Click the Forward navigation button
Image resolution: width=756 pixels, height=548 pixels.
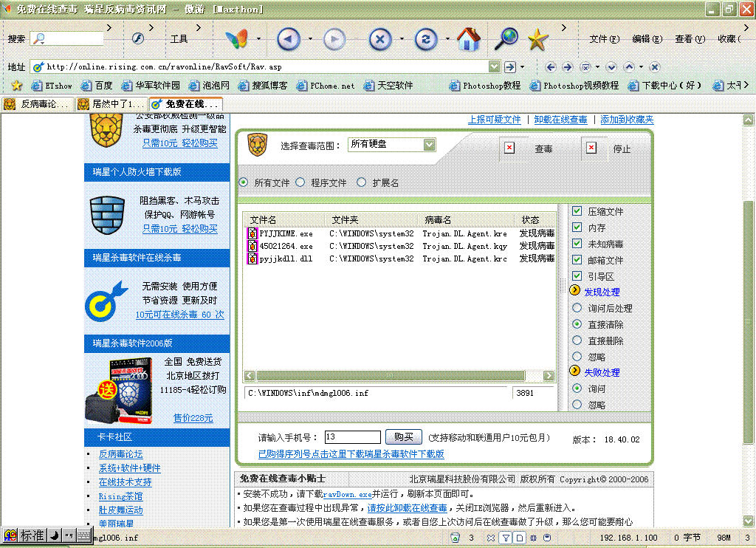334,40
